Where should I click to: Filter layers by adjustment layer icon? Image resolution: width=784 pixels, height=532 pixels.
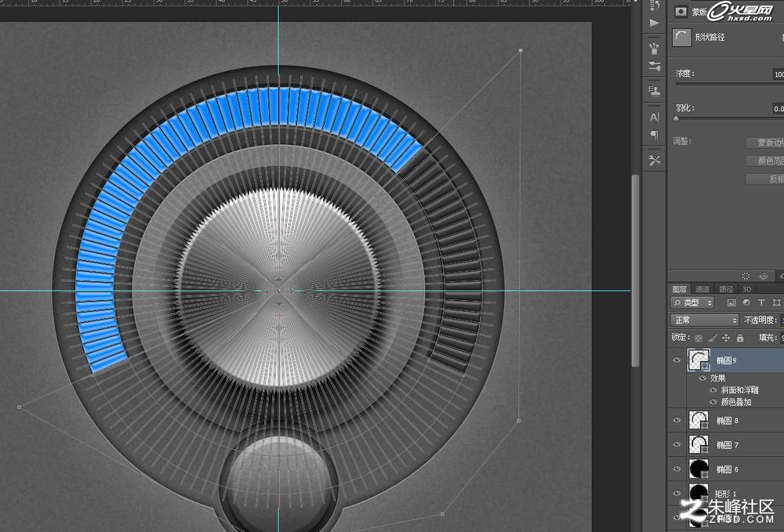[746, 302]
